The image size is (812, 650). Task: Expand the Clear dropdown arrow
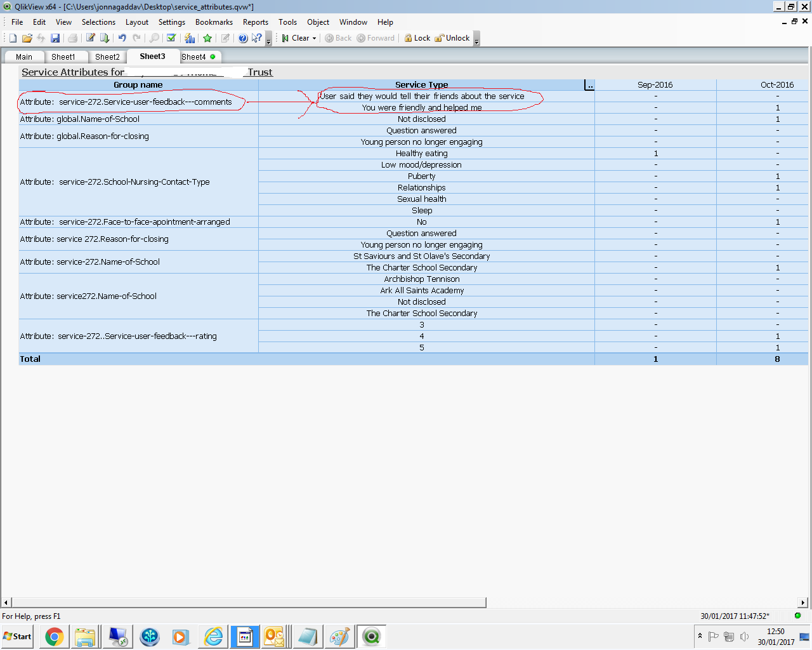tap(314, 39)
